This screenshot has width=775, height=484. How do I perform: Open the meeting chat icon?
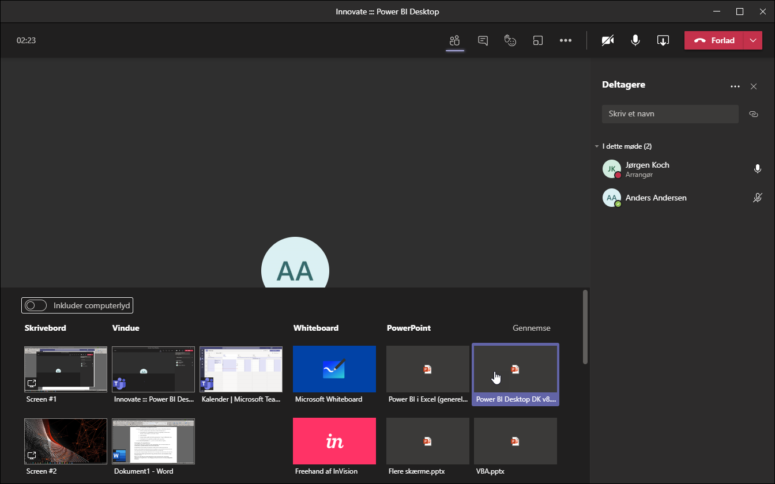tap(483, 41)
